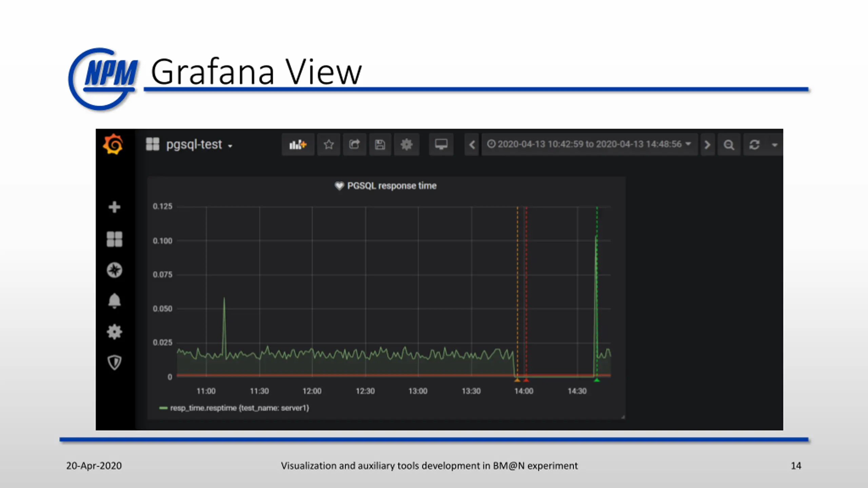Viewport: 868px width, 488px height.
Task: Open the time range picker
Action: (589, 145)
